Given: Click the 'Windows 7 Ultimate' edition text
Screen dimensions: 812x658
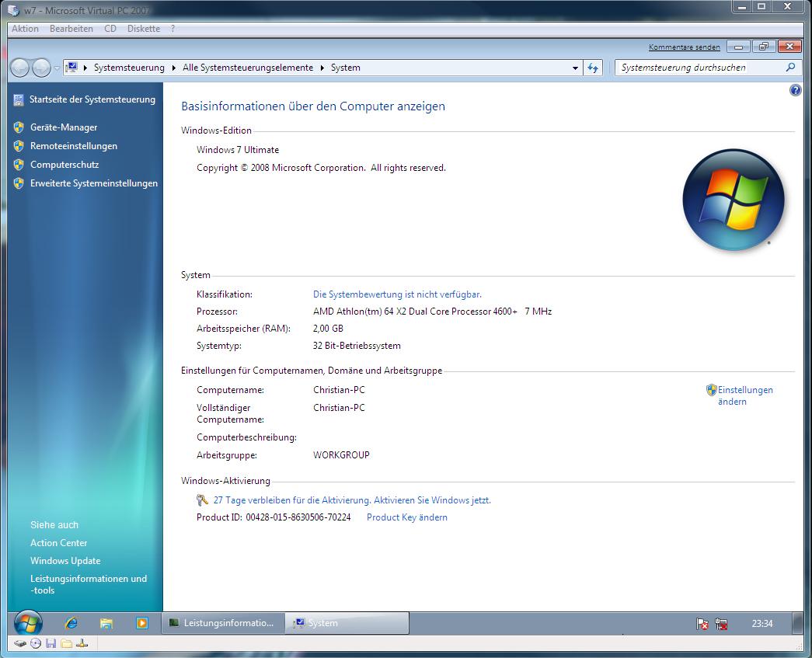Looking at the screenshot, I should [x=238, y=150].
